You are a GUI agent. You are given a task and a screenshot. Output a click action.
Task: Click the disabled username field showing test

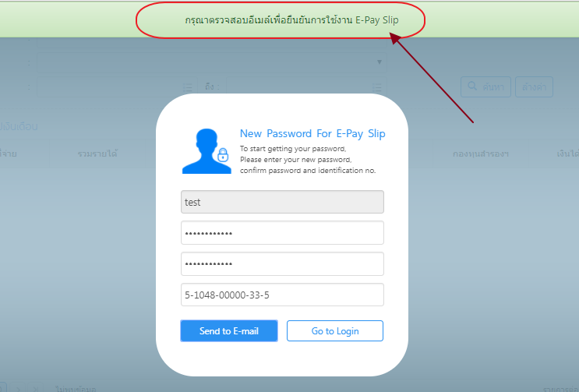coord(282,202)
